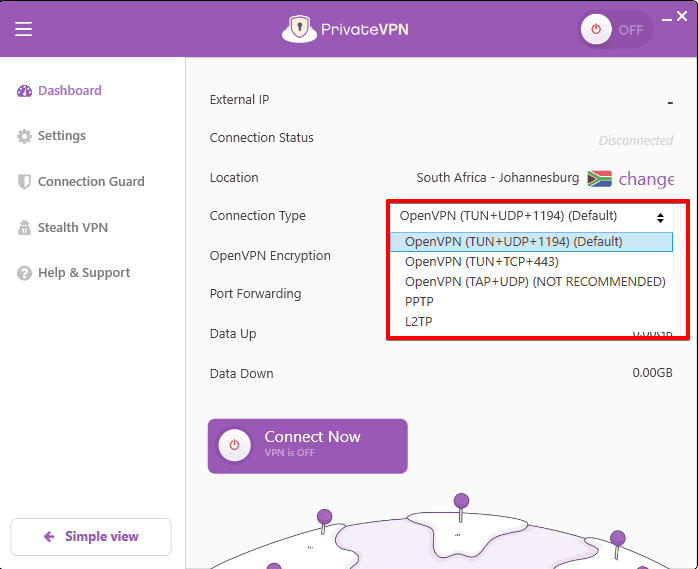The width and height of the screenshot is (698, 569).
Task: Go to Connection Guard section
Action: pos(91,182)
